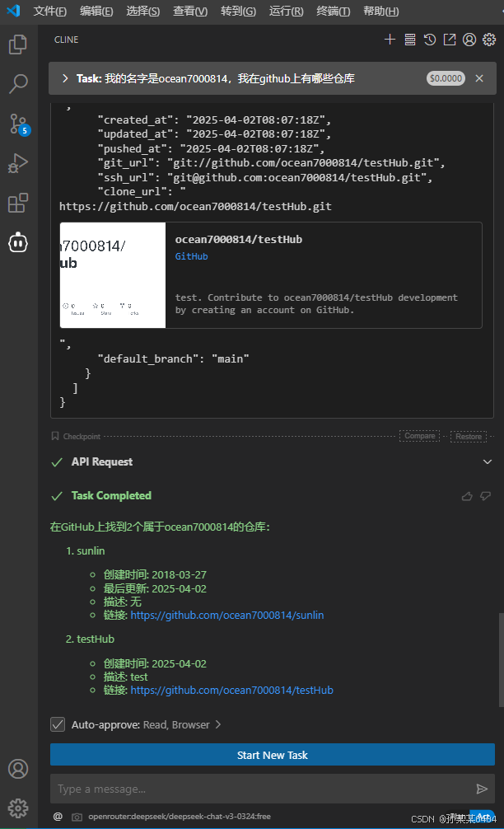
Task: Click the Start New Task button
Action: (x=273, y=755)
